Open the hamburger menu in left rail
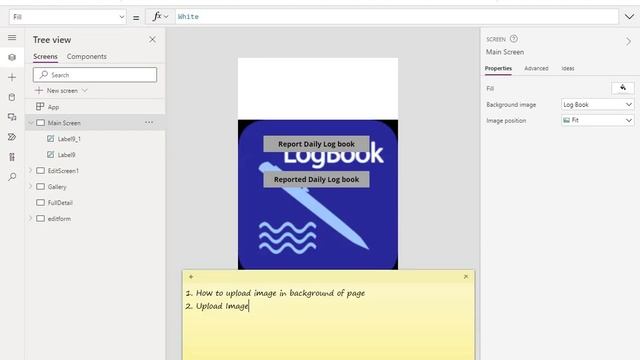Viewport: 640px width, 360px height. pyautogui.click(x=12, y=38)
